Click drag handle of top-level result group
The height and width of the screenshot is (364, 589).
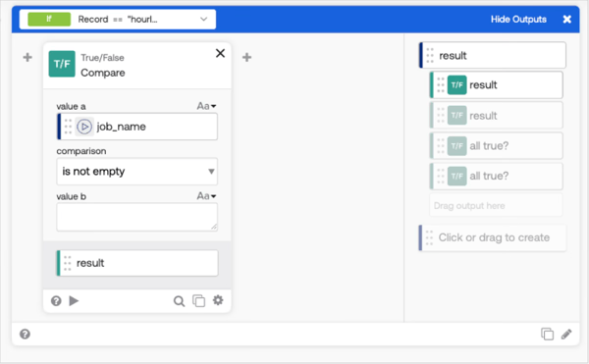click(430, 56)
